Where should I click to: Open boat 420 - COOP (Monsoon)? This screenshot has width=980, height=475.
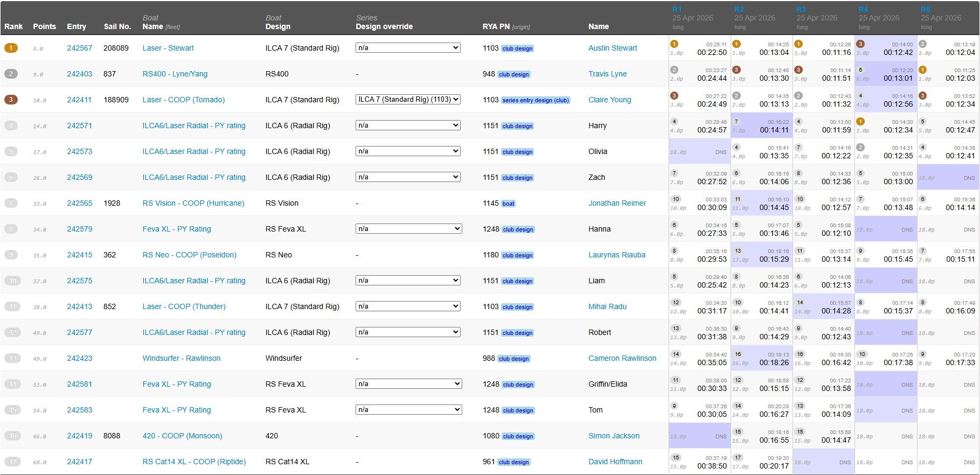click(x=182, y=436)
